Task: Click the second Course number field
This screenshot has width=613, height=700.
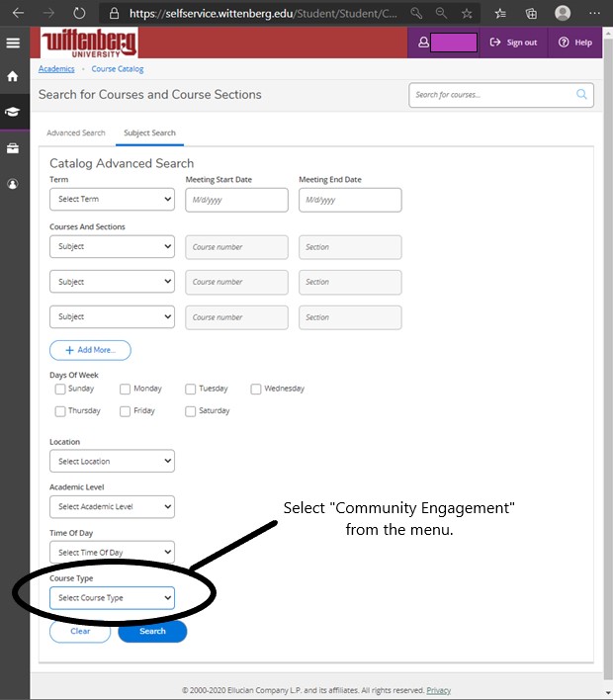Action: point(236,282)
